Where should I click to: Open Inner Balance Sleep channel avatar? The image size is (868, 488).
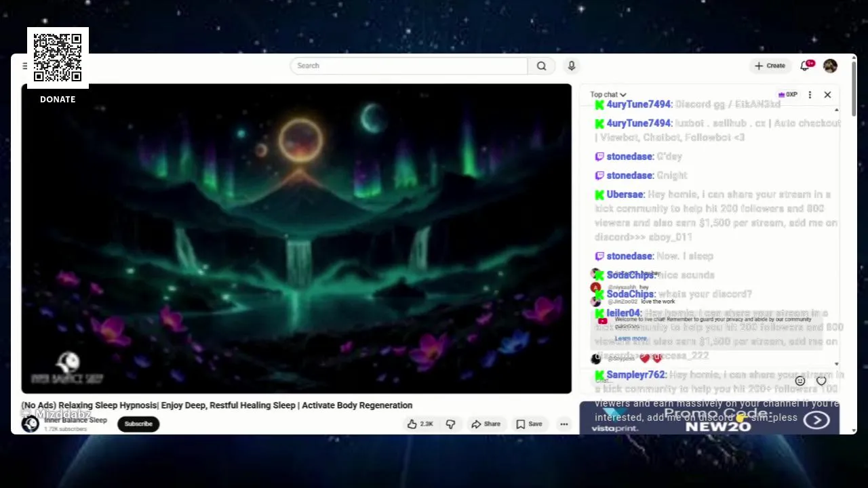click(30, 424)
